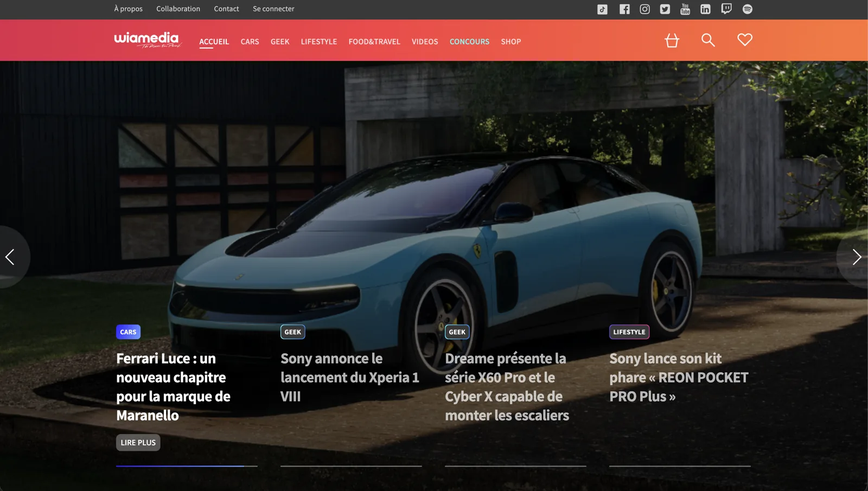Click the LIFESTYLE category tag
Screen dimensions: 868x491
pyautogui.click(x=629, y=332)
